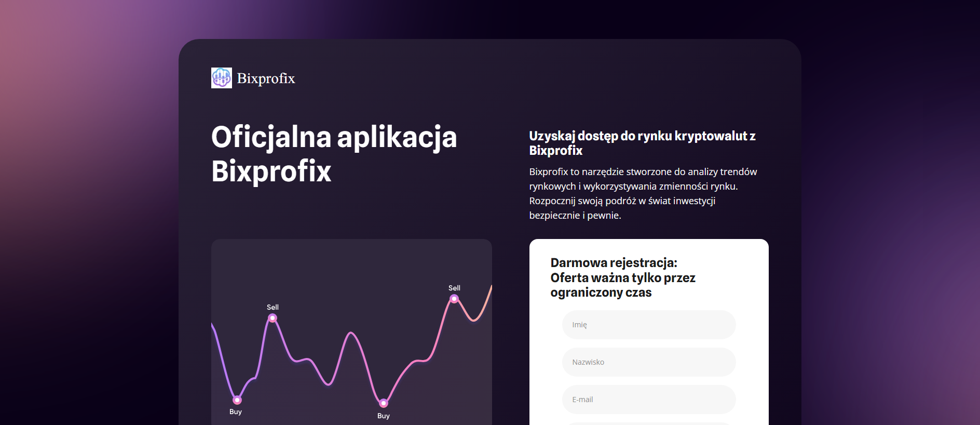980x425 pixels.
Task: Click the paragraph starting "Bixprofix to narzędzie stworzone"
Action: [x=643, y=193]
